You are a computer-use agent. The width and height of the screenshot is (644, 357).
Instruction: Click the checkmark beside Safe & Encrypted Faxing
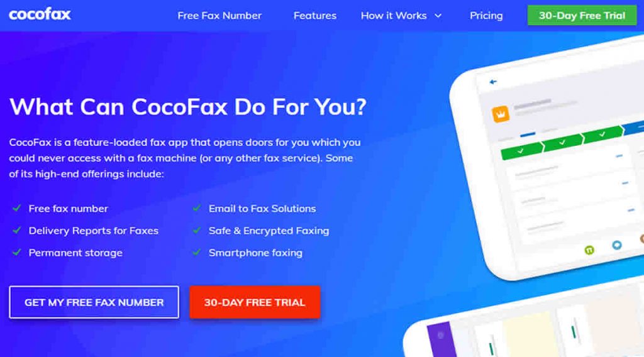coord(197,230)
